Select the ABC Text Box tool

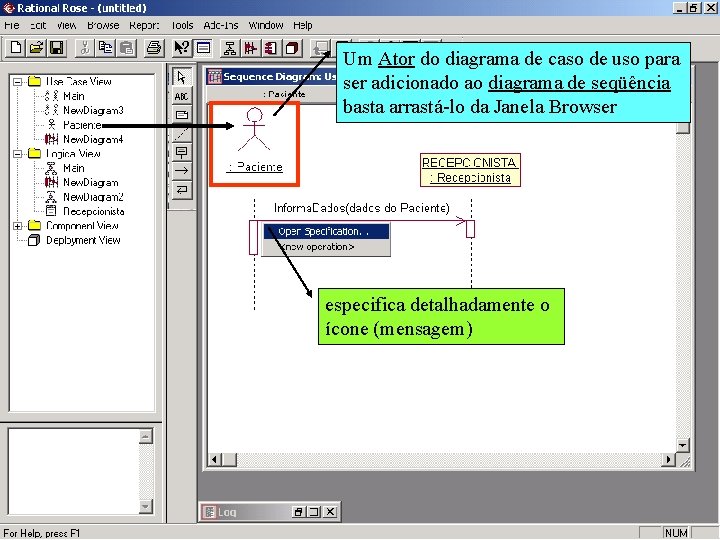(x=182, y=96)
